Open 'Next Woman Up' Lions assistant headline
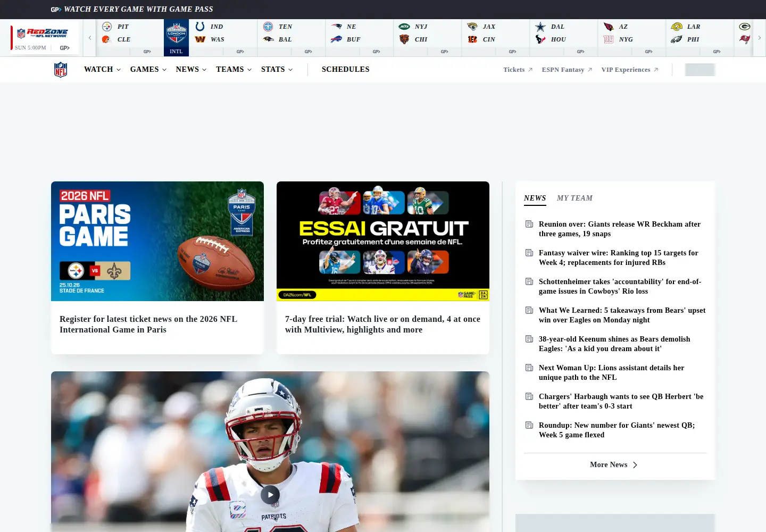Image resolution: width=766 pixels, height=532 pixels. 612,372
